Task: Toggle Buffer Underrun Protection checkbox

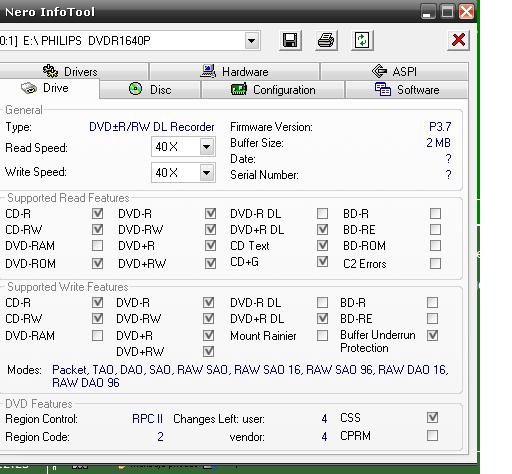Action: (x=432, y=335)
